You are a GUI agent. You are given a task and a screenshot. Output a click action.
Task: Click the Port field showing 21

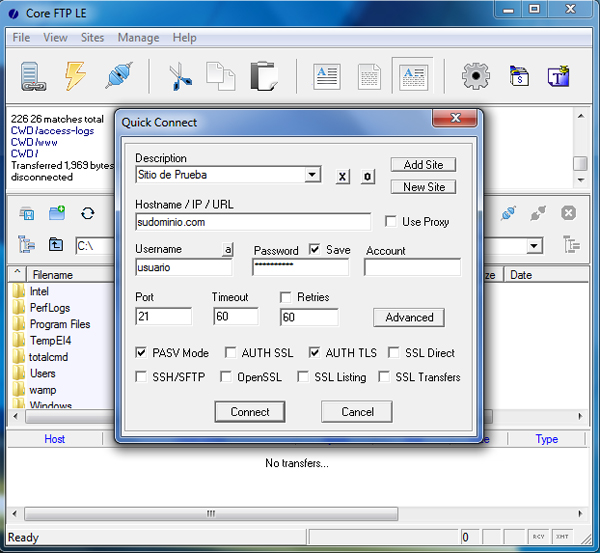163,316
